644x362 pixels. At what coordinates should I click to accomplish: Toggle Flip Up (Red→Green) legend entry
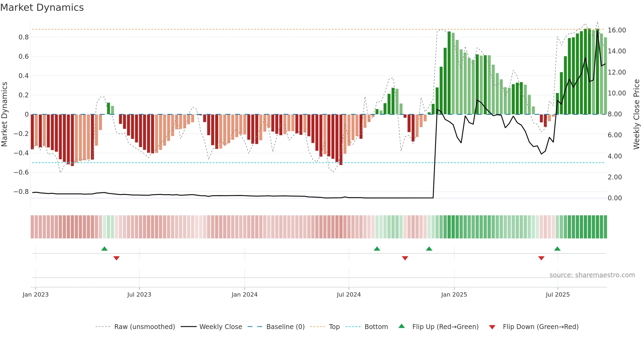pyautogui.click(x=438, y=327)
